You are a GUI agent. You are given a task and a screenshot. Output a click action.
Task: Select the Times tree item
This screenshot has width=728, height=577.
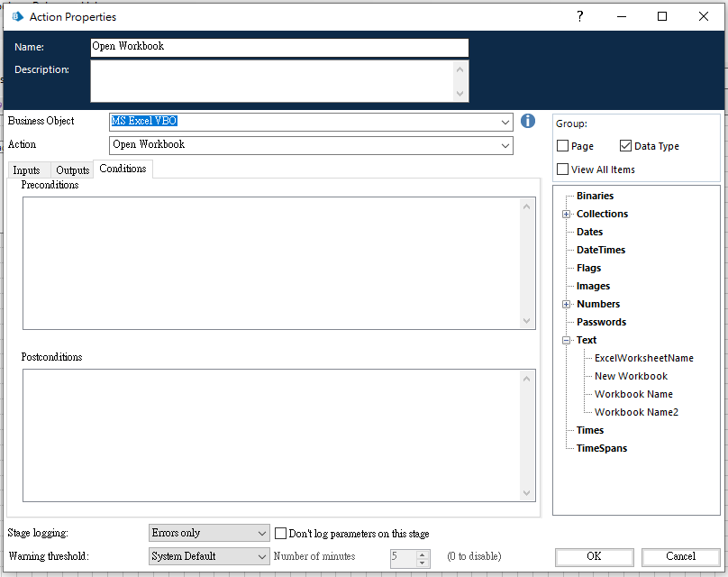point(590,431)
